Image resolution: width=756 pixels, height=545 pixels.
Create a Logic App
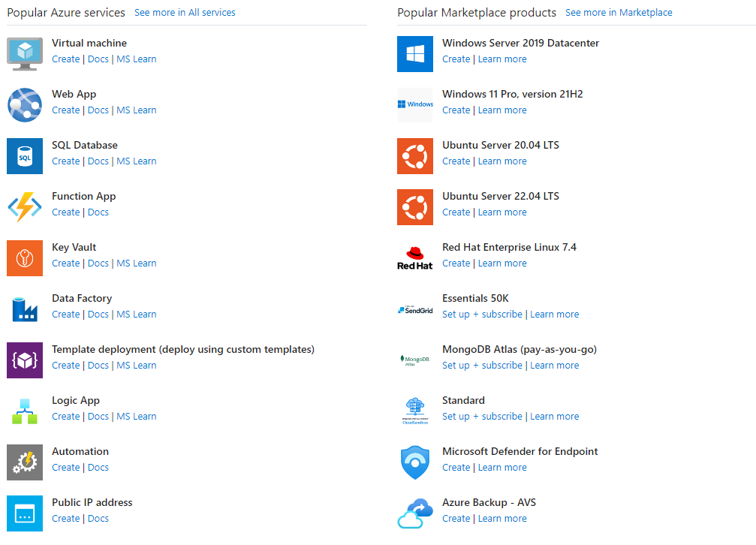65,417
